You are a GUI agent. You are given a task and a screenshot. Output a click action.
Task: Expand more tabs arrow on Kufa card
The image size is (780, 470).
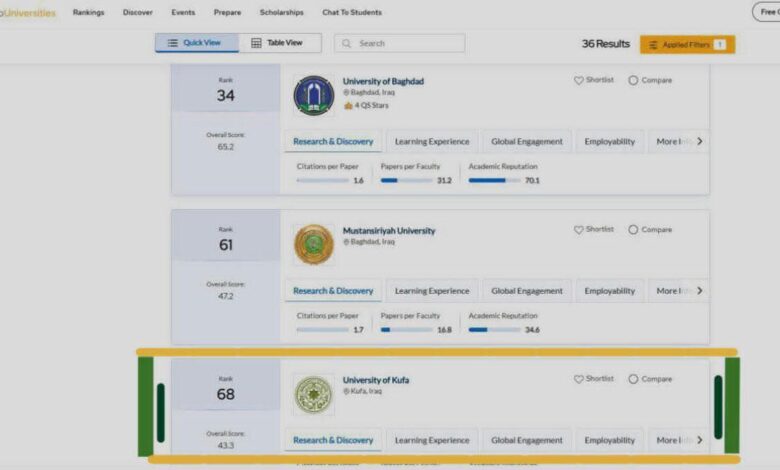click(699, 440)
